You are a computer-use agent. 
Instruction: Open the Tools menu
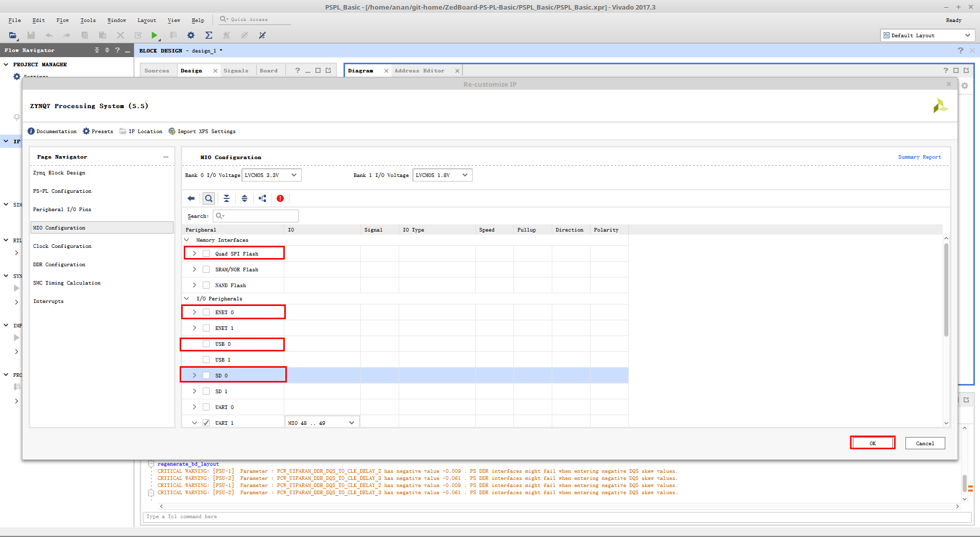click(x=88, y=20)
